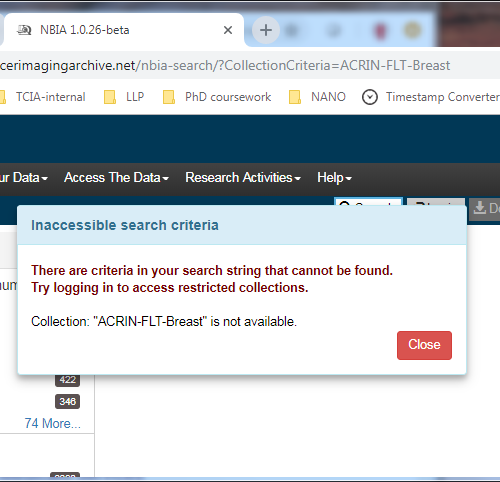Open the Timestamp Converter bookmark
Image resolution: width=500 pixels, height=482 pixels.
[x=431, y=97]
